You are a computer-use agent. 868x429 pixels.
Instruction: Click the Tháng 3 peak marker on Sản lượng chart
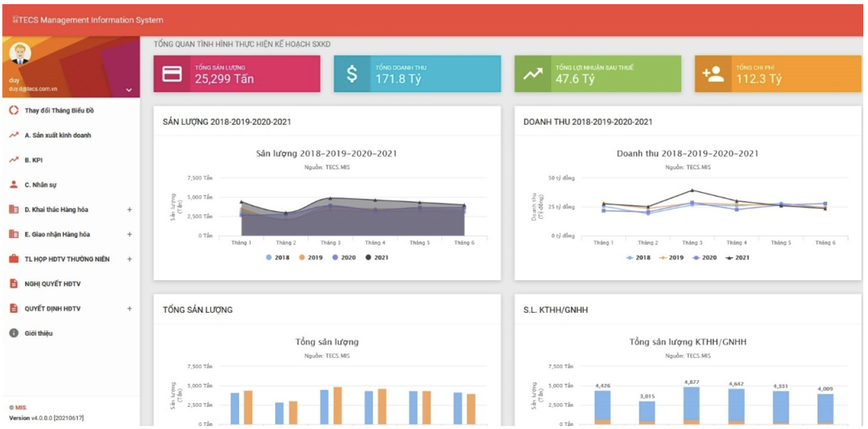tap(330, 198)
